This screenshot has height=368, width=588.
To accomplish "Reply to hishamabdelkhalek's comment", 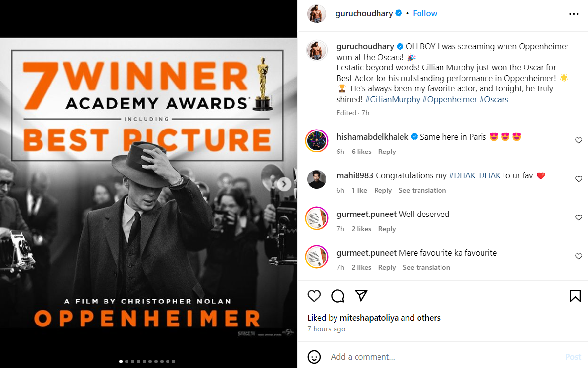I will click(x=387, y=152).
